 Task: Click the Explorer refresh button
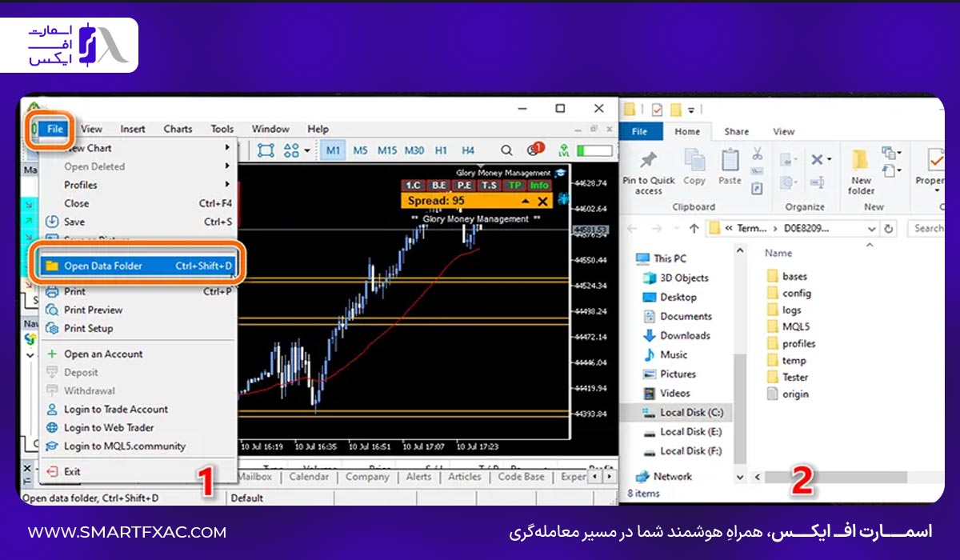889,228
